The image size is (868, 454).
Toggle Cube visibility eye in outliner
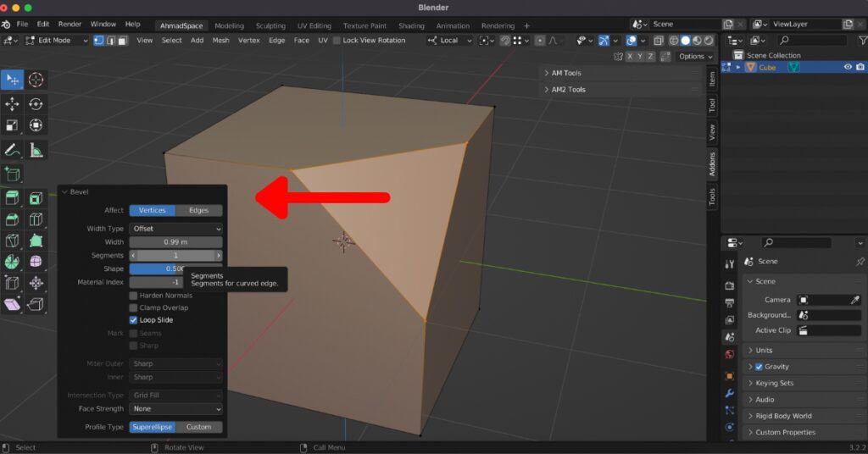point(847,68)
